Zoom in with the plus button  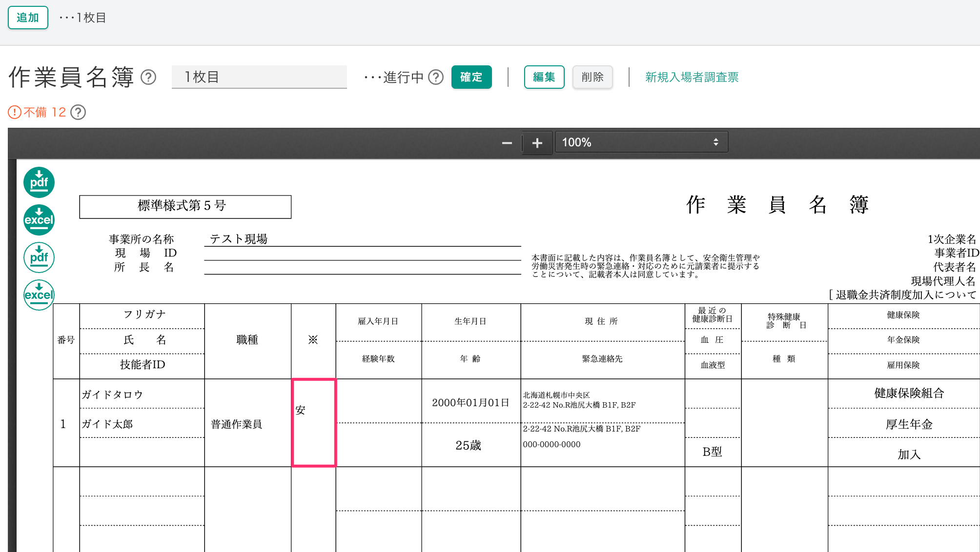(x=537, y=143)
